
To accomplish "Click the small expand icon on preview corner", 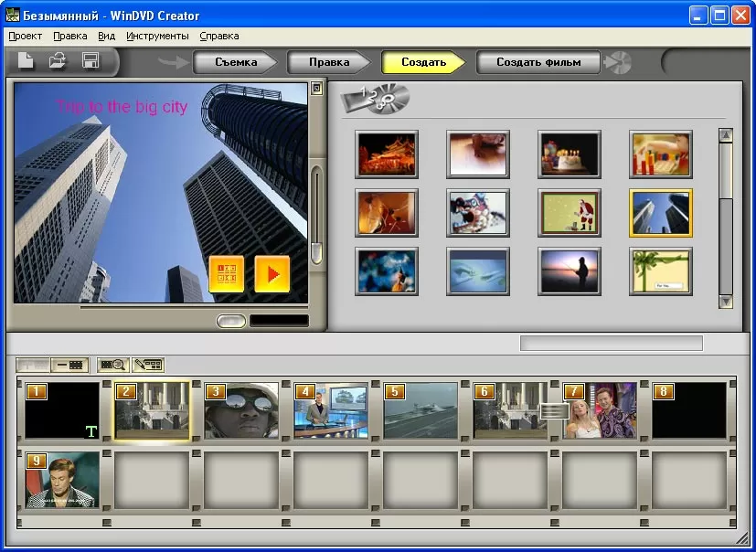I will point(316,89).
